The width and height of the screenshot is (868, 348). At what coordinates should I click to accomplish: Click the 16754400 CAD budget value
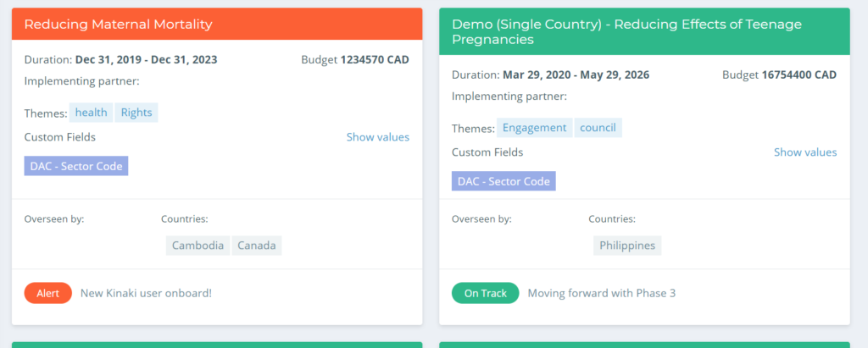point(799,75)
